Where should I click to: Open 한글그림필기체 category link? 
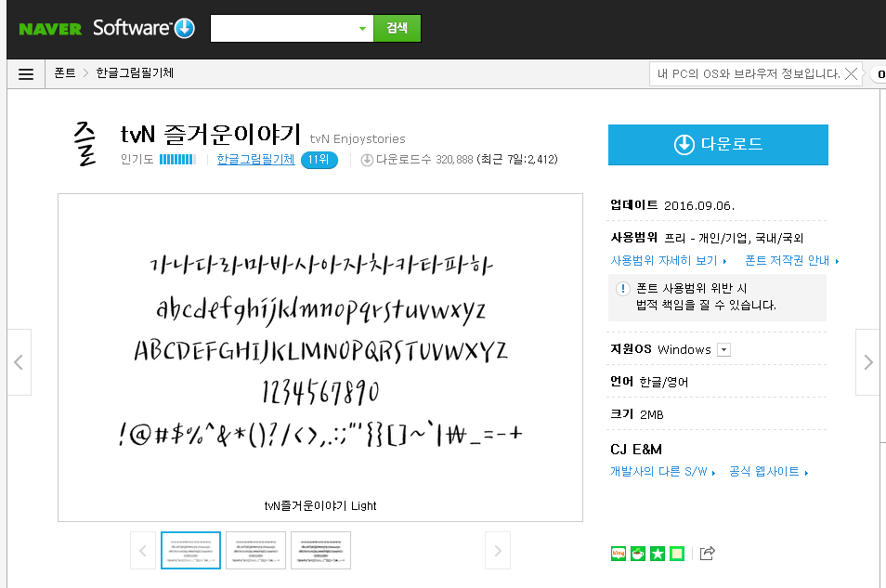point(256,160)
